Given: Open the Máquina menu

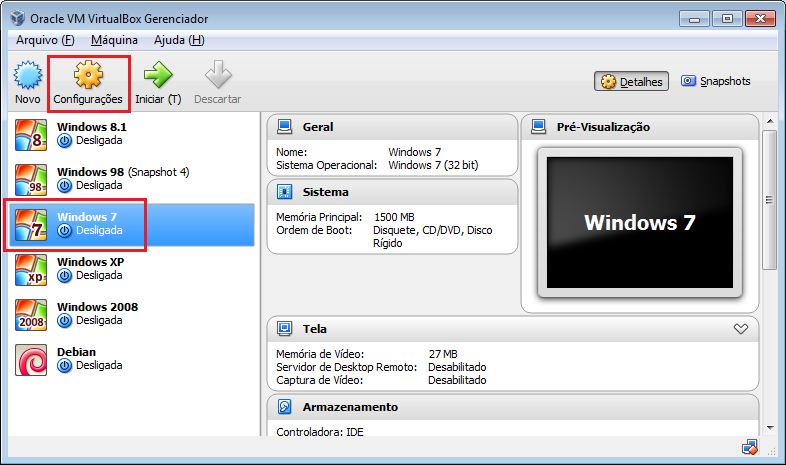Looking at the screenshot, I should (x=114, y=40).
